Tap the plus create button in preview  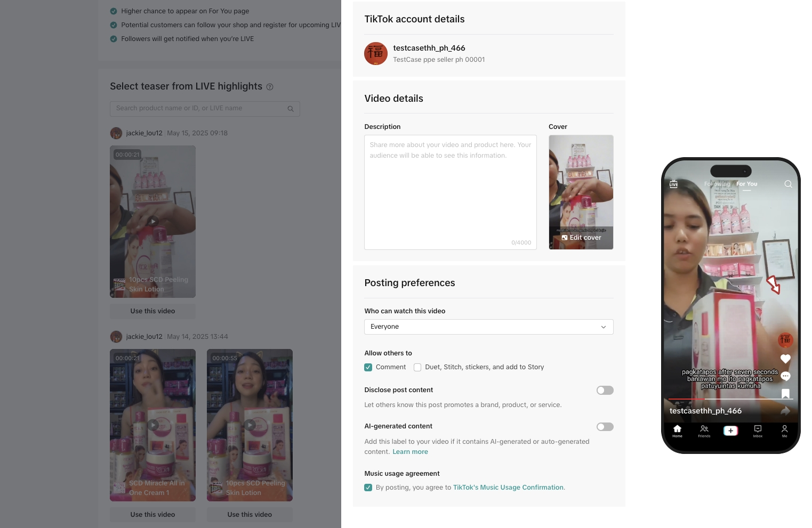(730, 430)
